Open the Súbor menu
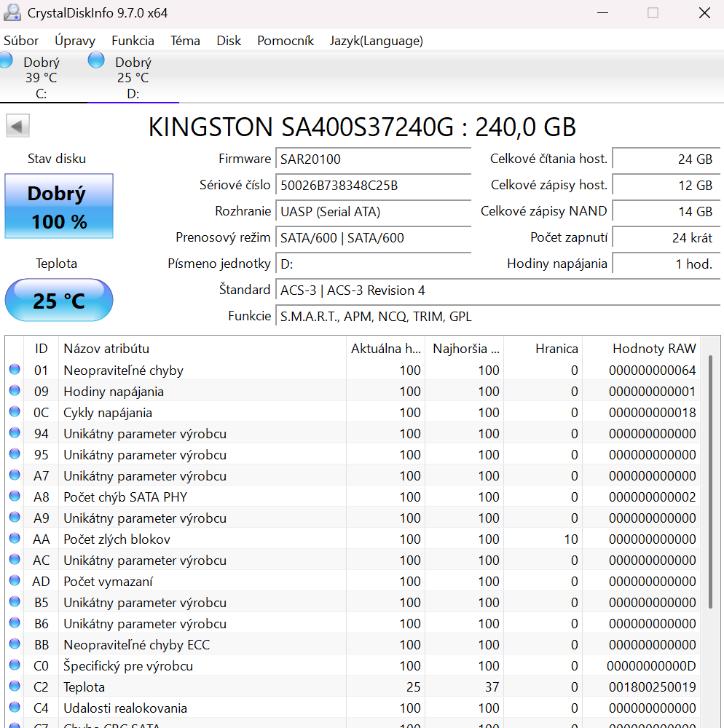Image resolution: width=724 pixels, height=728 pixels. pos(21,41)
